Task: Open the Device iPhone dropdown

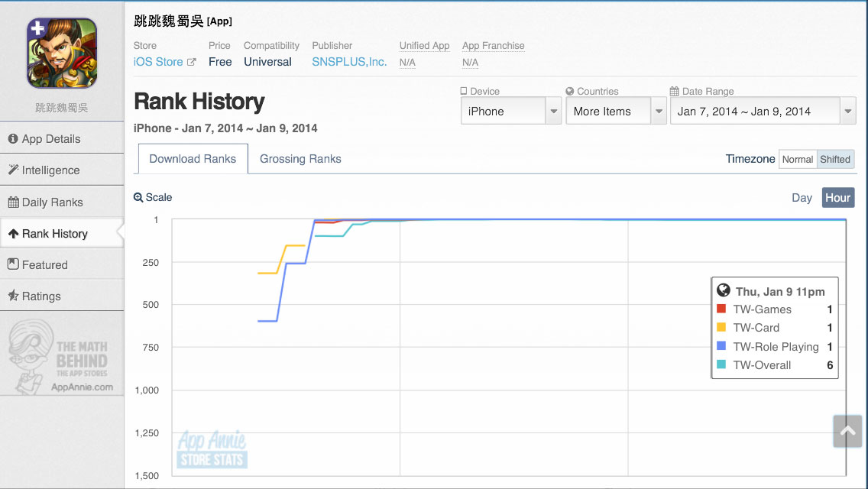Action: [511, 111]
